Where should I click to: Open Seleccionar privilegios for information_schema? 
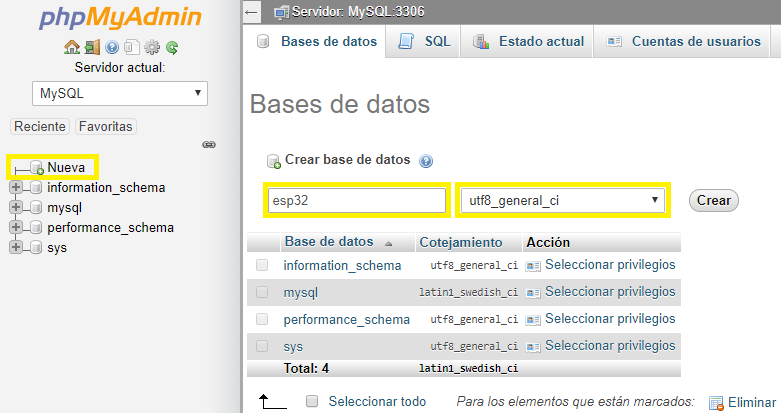pos(610,265)
